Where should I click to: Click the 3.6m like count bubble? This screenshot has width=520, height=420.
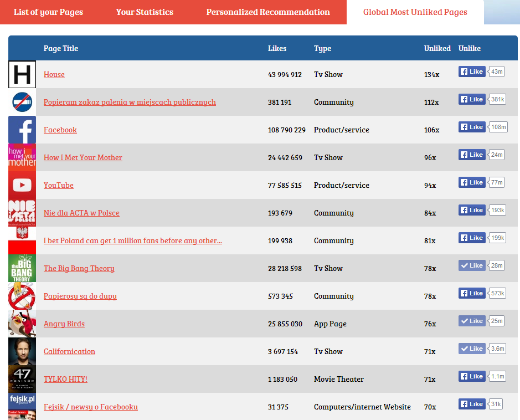[497, 349]
